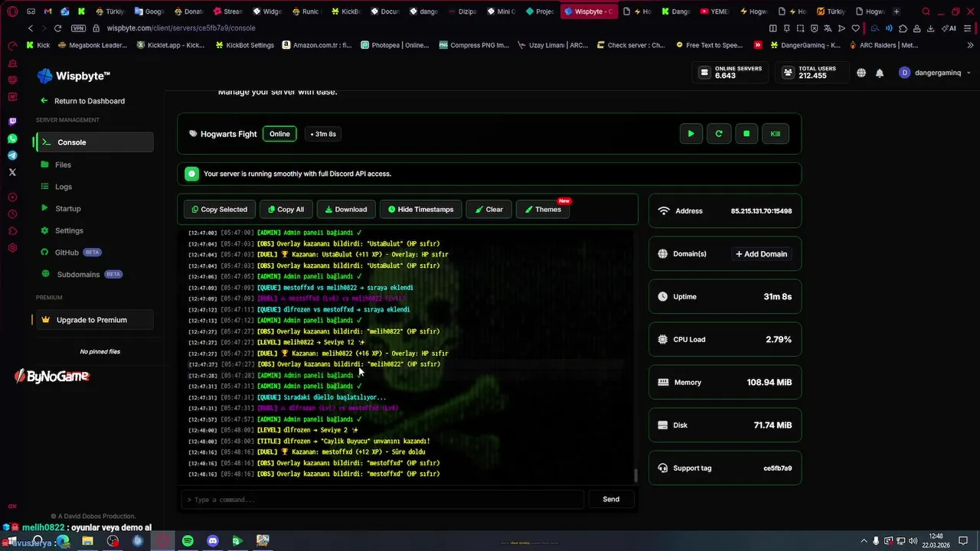
Task: Open a new browser tab
Action: [x=897, y=11]
